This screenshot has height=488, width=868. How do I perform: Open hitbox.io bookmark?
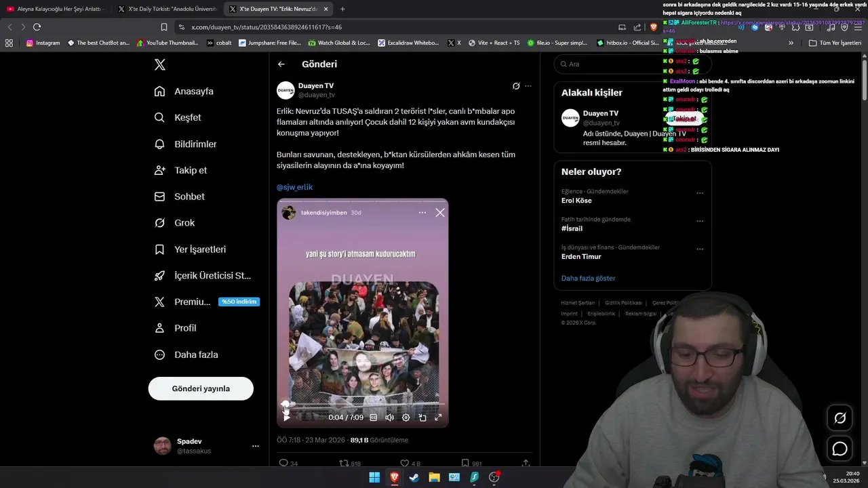click(627, 43)
